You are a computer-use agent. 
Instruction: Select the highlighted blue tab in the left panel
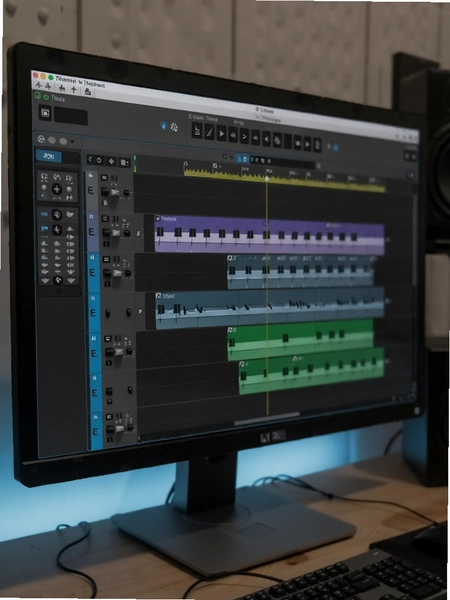pos(49,156)
